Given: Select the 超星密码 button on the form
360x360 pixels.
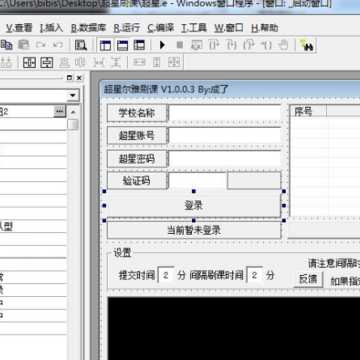Looking at the screenshot, I should pos(137,158).
